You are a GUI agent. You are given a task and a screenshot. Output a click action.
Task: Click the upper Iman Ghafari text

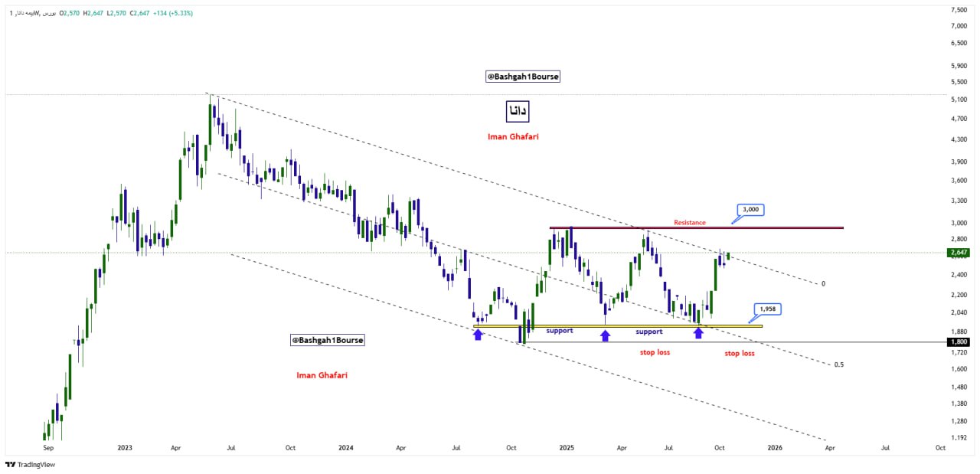click(514, 137)
